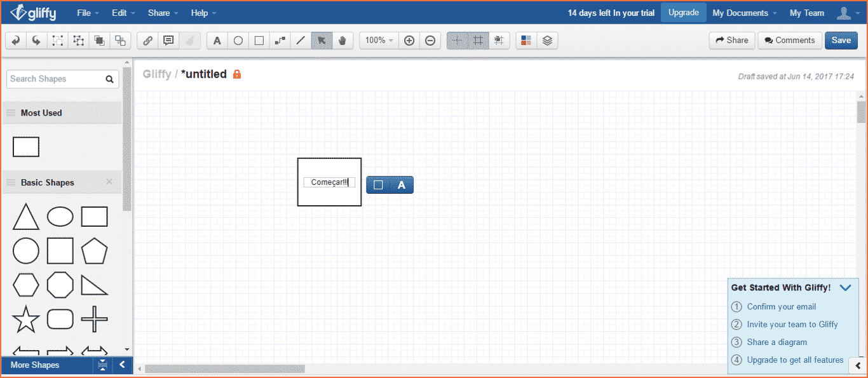Select the Ellipse drawing tool
The image size is (868, 378).
point(238,41)
